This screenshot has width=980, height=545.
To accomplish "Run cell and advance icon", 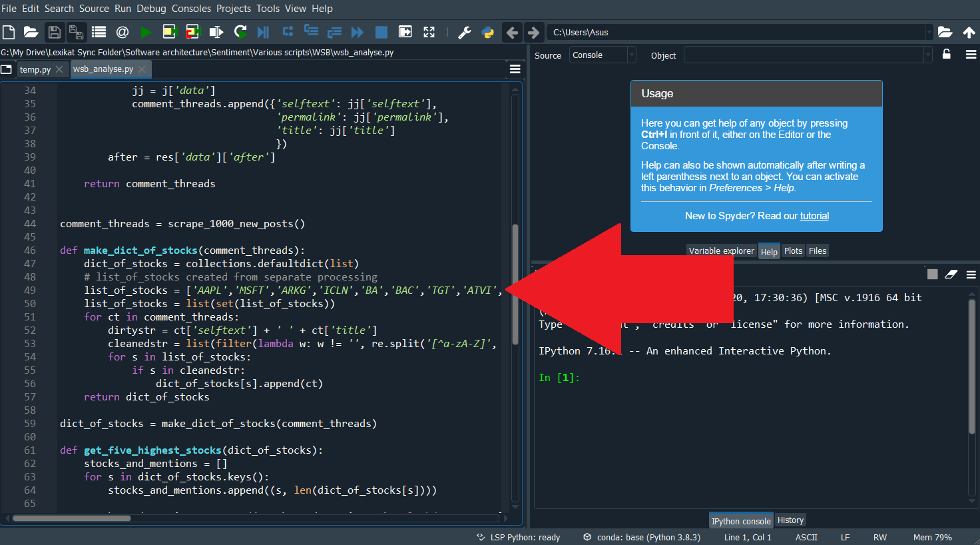I will click(x=192, y=32).
